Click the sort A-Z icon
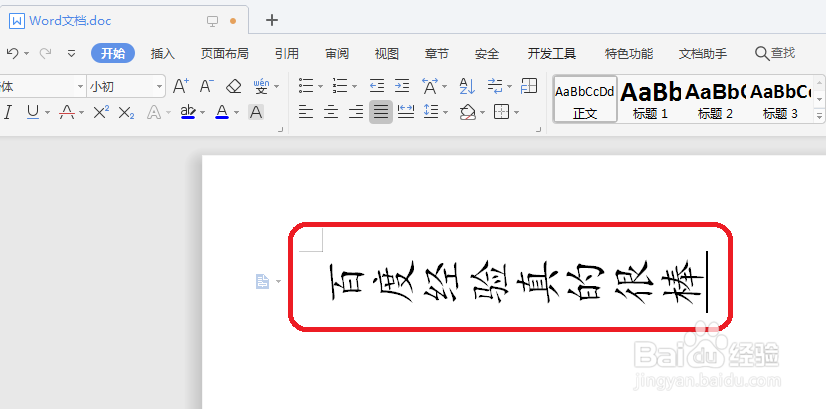The width and height of the screenshot is (826, 409). pos(467,85)
